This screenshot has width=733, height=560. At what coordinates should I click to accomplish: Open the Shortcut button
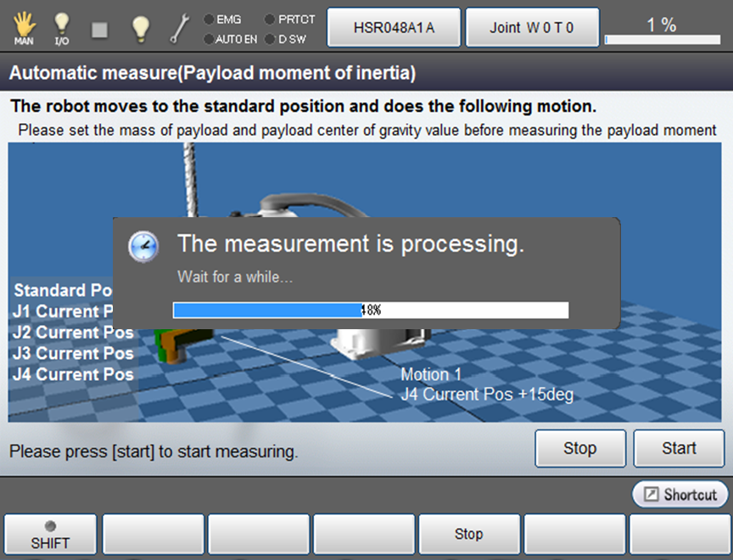point(680,495)
